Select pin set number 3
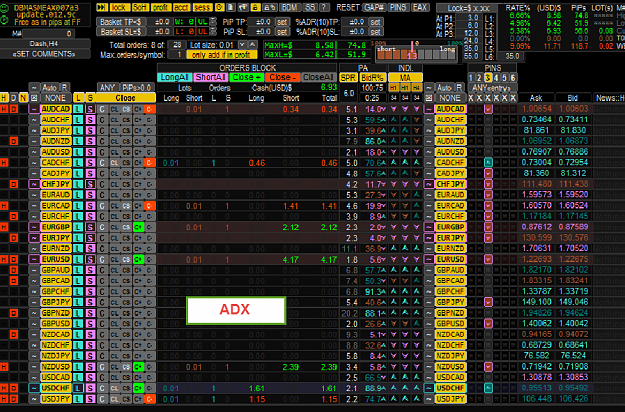 pyautogui.click(x=488, y=78)
